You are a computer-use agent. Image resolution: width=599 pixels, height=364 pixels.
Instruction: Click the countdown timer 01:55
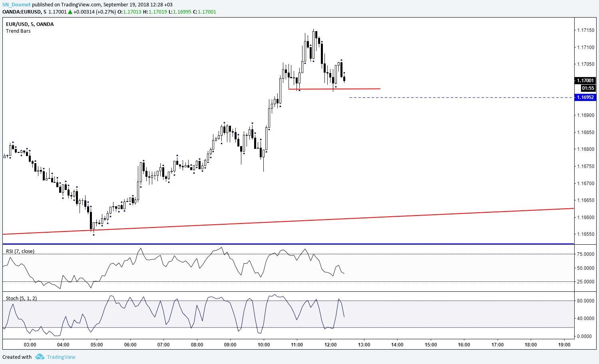coord(588,88)
